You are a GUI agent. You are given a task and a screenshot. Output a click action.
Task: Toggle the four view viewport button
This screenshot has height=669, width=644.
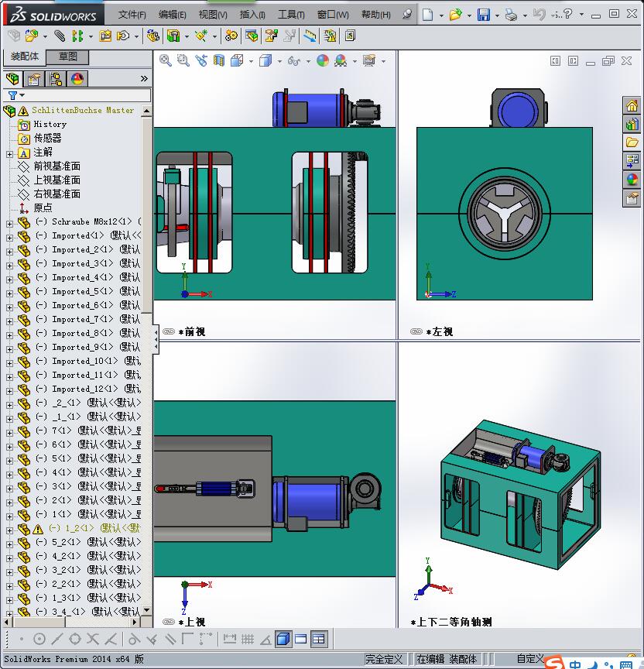(x=319, y=639)
